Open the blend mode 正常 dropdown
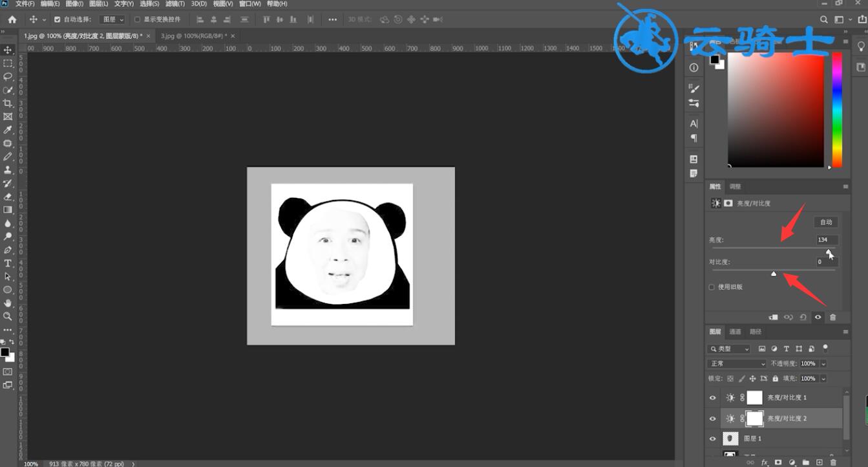 (x=737, y=364)
